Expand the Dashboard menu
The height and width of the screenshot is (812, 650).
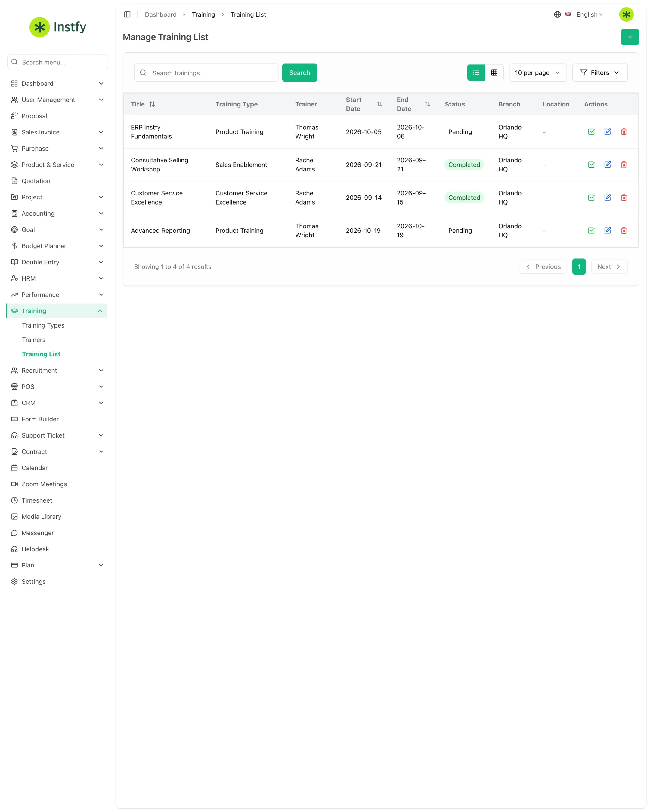coord(57,84)
